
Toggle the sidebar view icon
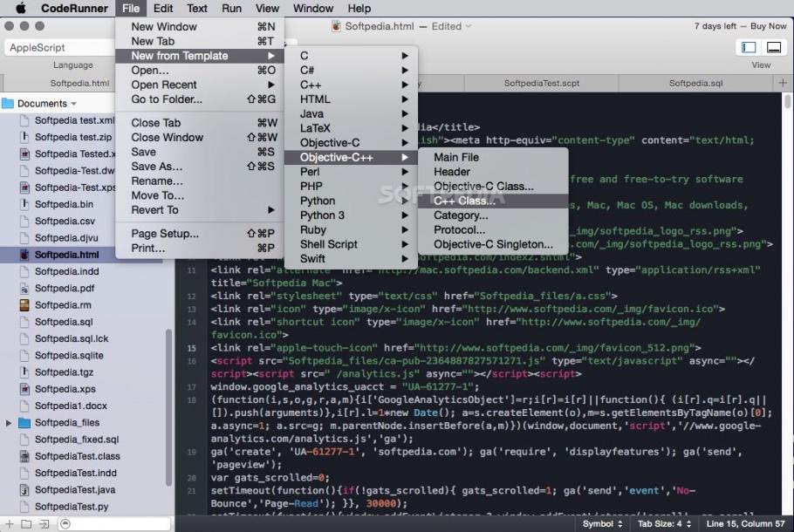point(749,48)
